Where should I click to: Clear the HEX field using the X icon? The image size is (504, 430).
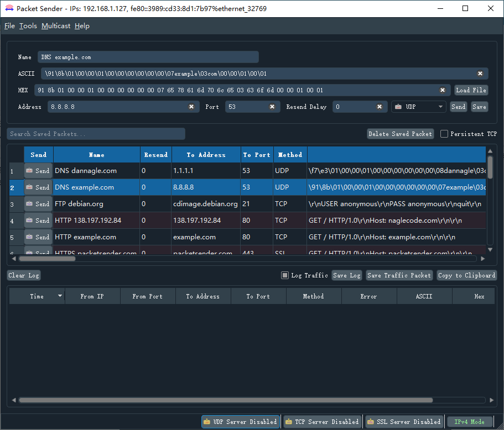[x=443, y=90]
